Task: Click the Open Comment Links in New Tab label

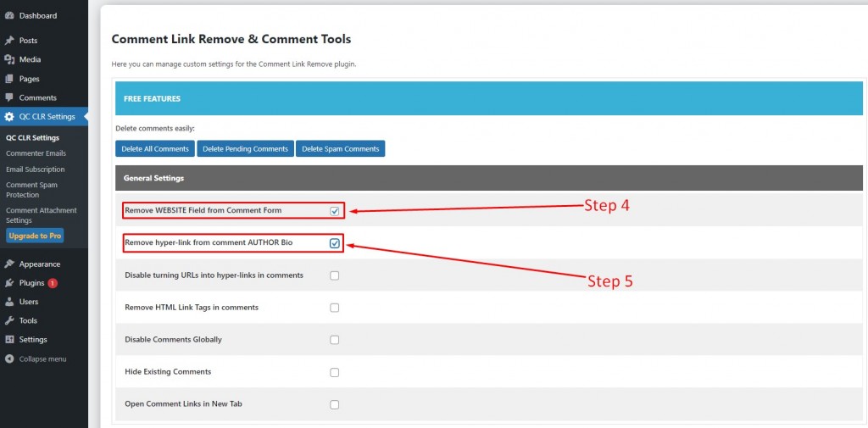Action: pyautogui.click(x=183, y=403)
